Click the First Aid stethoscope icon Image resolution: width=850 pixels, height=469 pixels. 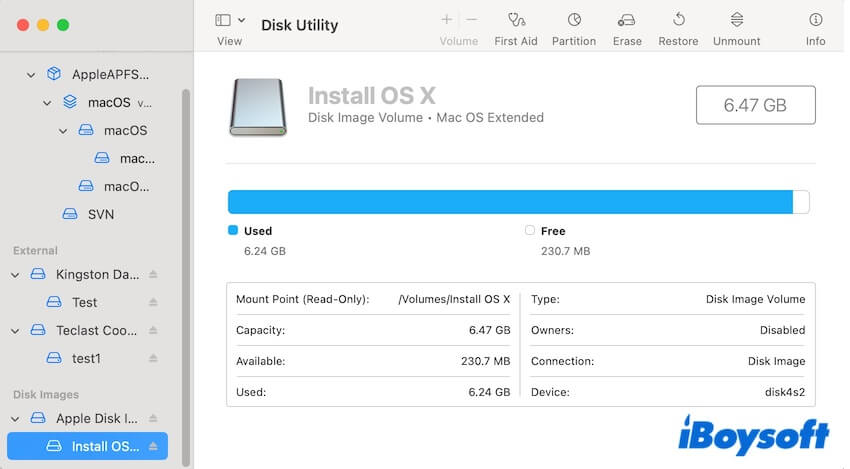point(516,20)
